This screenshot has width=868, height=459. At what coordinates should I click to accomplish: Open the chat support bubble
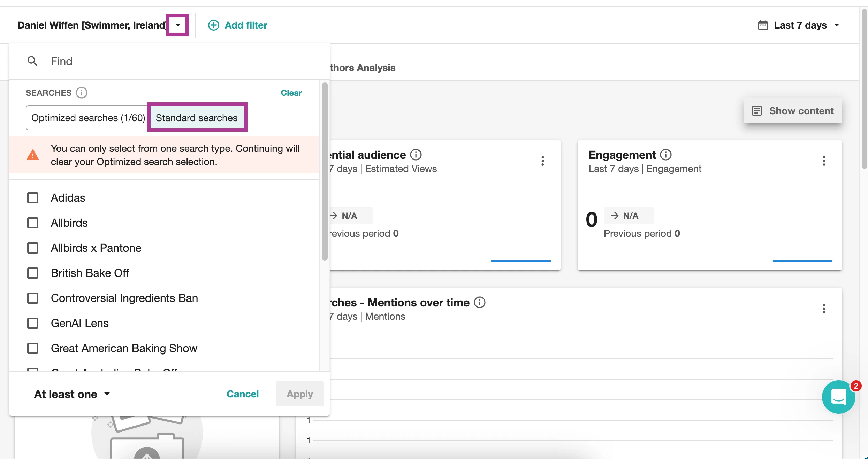pos(838,397)
